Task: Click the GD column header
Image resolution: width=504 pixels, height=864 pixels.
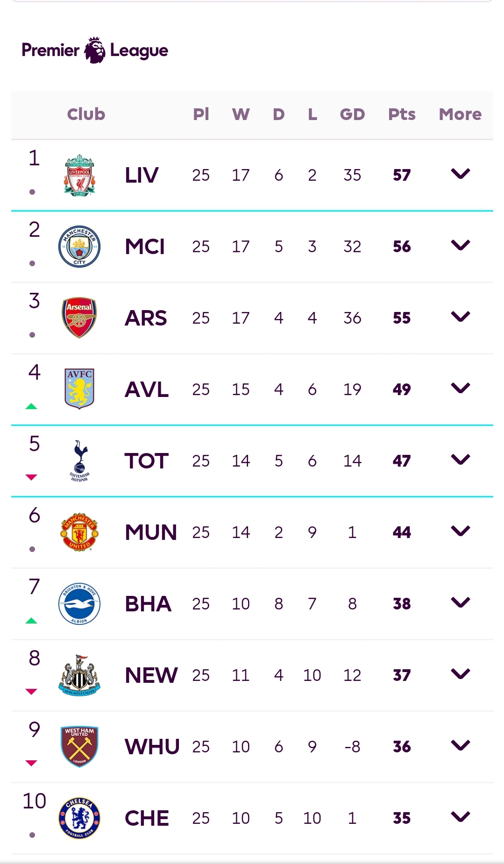Action: click(352, 114)
